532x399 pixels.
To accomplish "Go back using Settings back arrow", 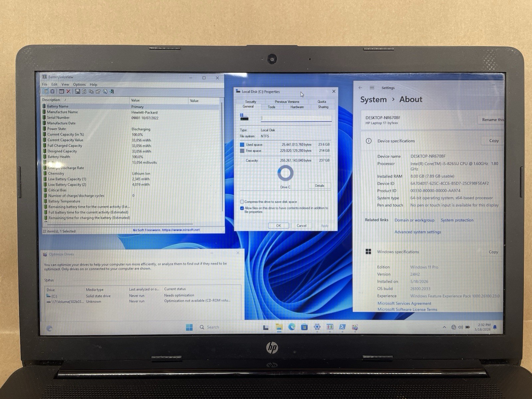I will pyautogui.click(x=360, y=88).
